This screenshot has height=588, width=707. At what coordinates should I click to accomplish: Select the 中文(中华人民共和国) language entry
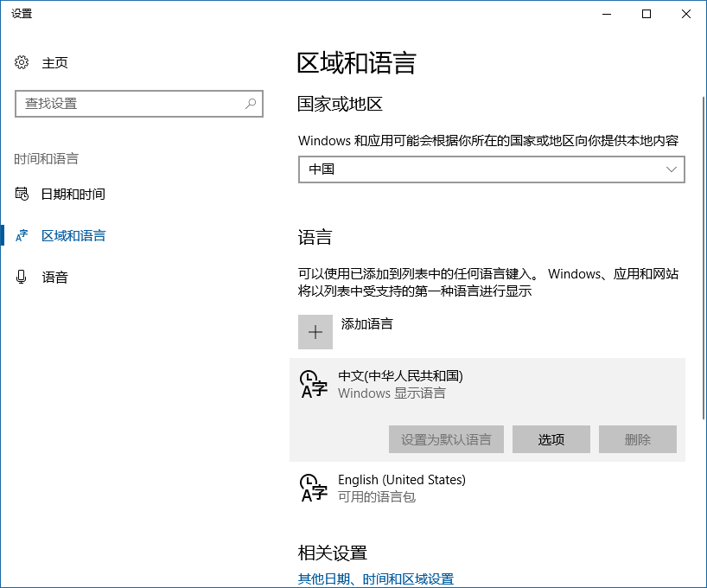coord(487,410)
